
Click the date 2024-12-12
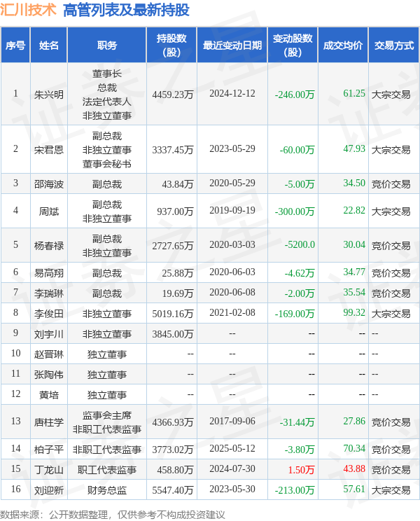click(x=232, y=93)
